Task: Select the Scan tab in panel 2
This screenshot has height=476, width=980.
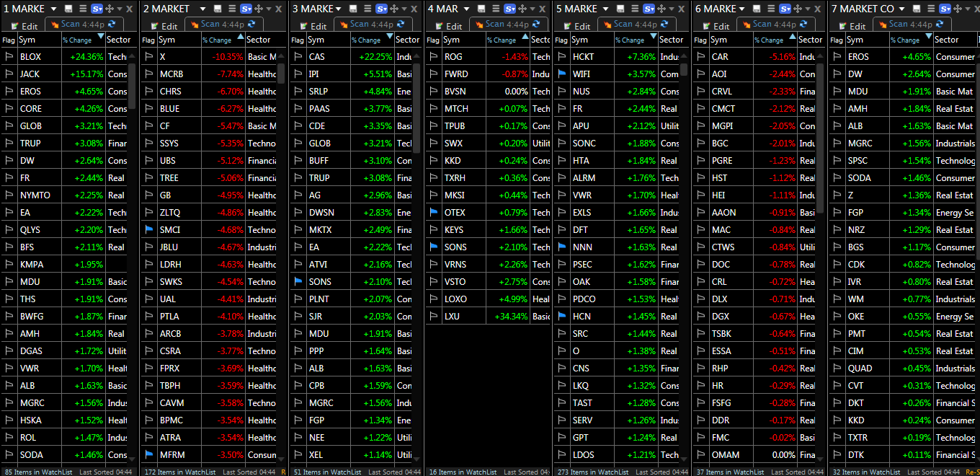Action: 223,25
